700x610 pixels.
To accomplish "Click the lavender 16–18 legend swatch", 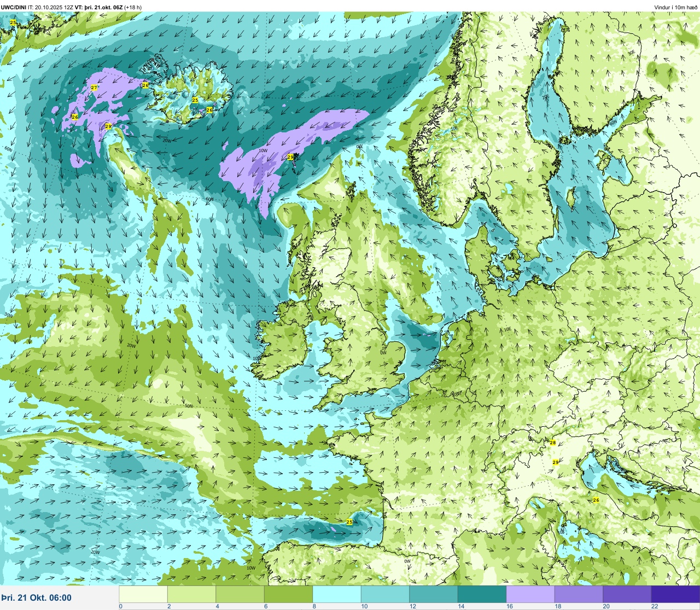I will click(530, 594).
